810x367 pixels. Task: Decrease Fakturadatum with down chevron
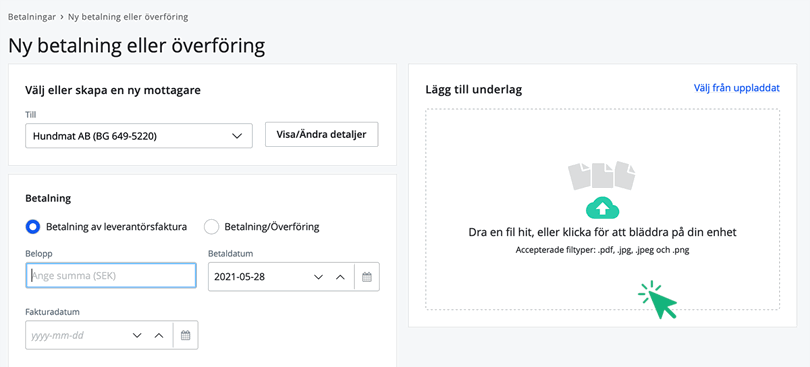click(x=137, y=335)
